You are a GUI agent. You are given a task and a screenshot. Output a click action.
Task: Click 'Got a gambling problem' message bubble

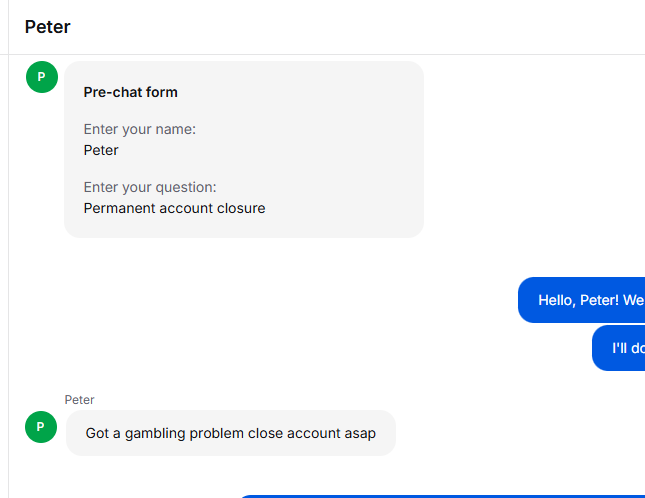pyautogui.click(x=230, y=433)
